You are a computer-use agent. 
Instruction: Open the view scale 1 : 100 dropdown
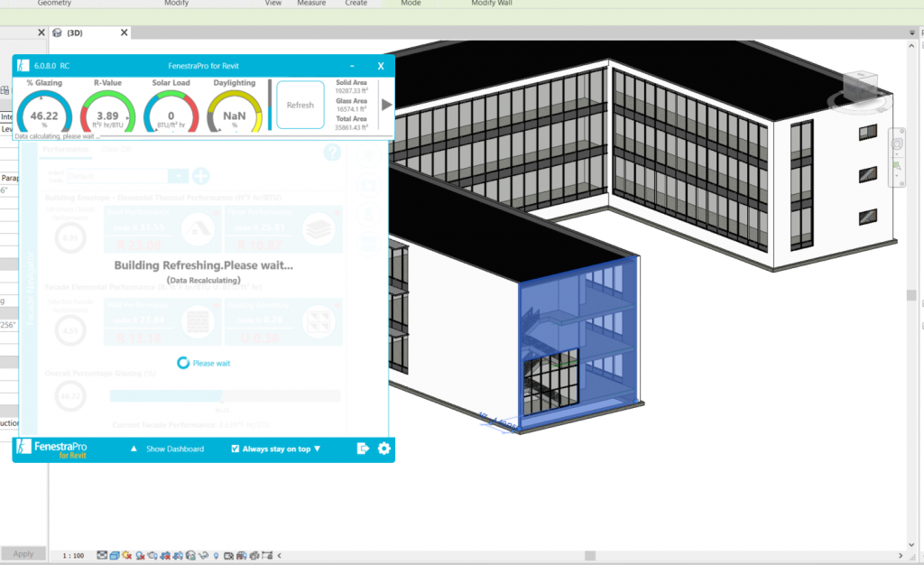[74, 556]
